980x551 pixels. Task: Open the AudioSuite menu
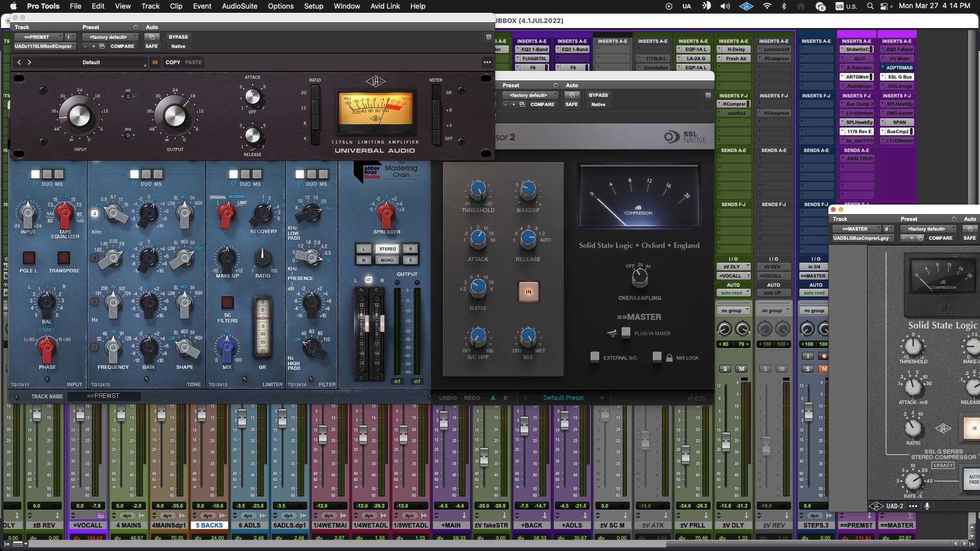pyautogui.click(x=239, y=6)
